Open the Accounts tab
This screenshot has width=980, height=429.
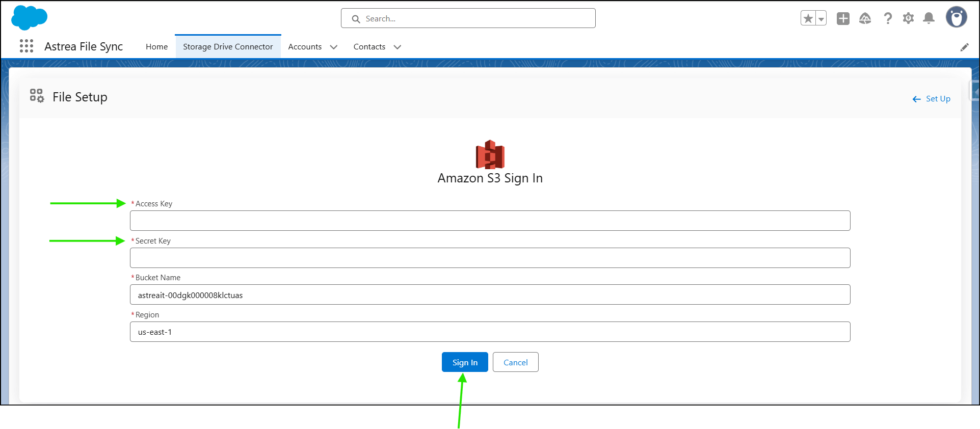(x=305, y=47)
